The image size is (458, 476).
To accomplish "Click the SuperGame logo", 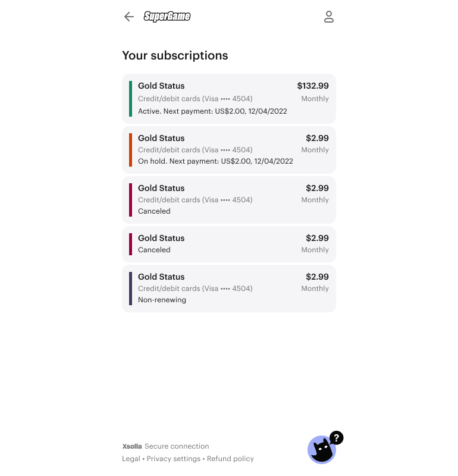I will (x=167, y=17).
